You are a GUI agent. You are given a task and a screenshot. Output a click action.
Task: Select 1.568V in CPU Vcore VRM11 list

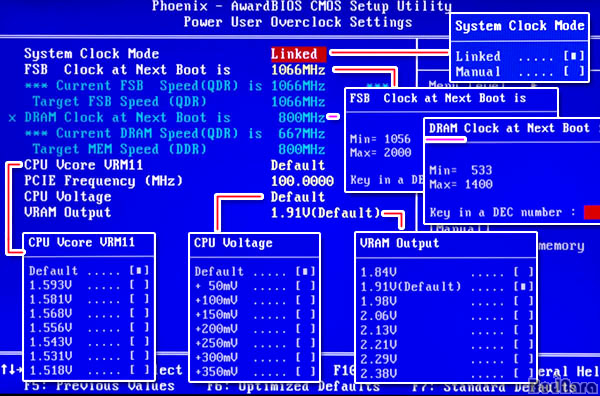[89, 313]
